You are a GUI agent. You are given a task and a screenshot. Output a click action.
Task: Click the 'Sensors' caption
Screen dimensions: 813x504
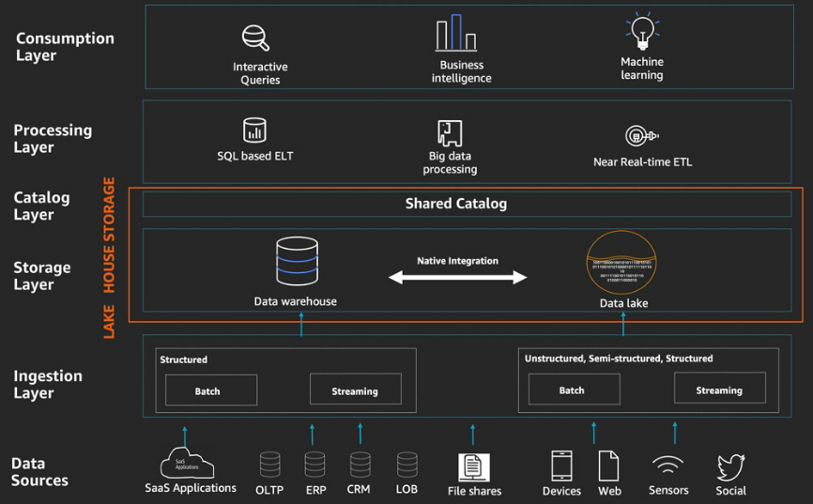coord(668,490)
